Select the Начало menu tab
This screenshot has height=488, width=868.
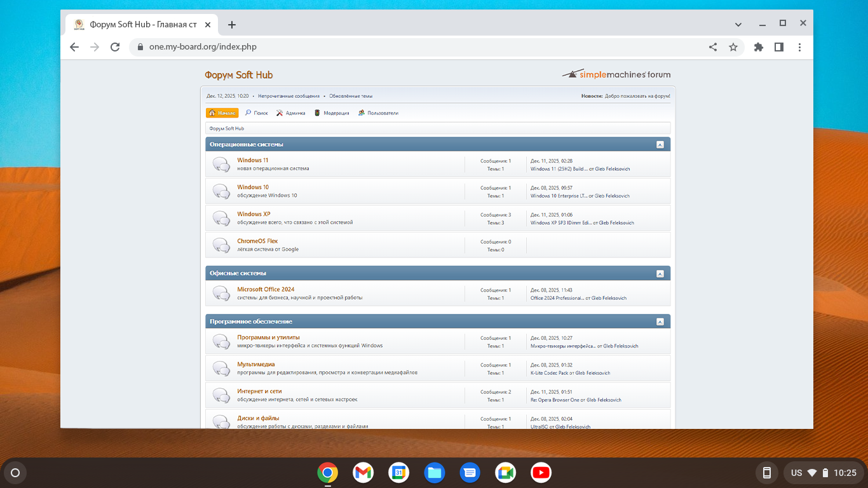pos(222,113)
